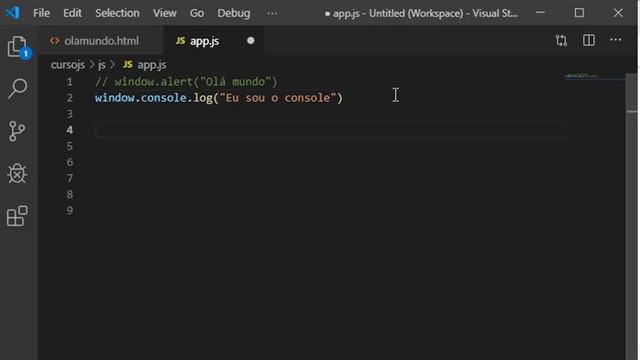Image resolution: width=640 pixels, height=360 pixels.
Task: Click line number 9 in gutter
Action: pyautogui.click(x=70, y=211)
